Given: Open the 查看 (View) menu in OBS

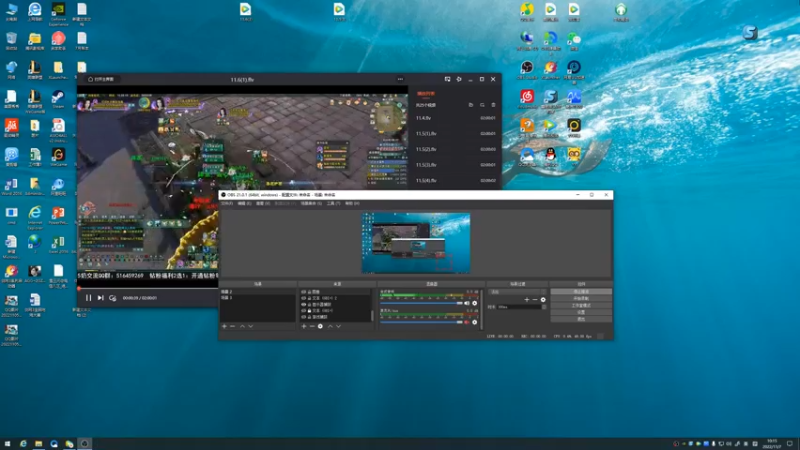Looking at the screenshot, I should 263,204.
